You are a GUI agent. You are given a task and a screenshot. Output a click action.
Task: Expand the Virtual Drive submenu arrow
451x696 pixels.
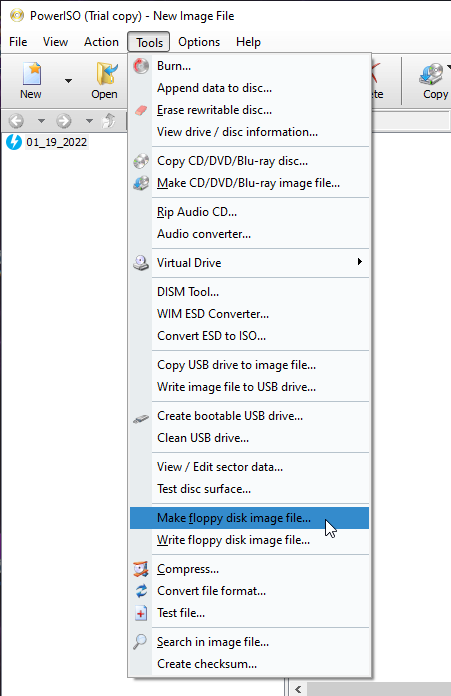coord(360,262)
